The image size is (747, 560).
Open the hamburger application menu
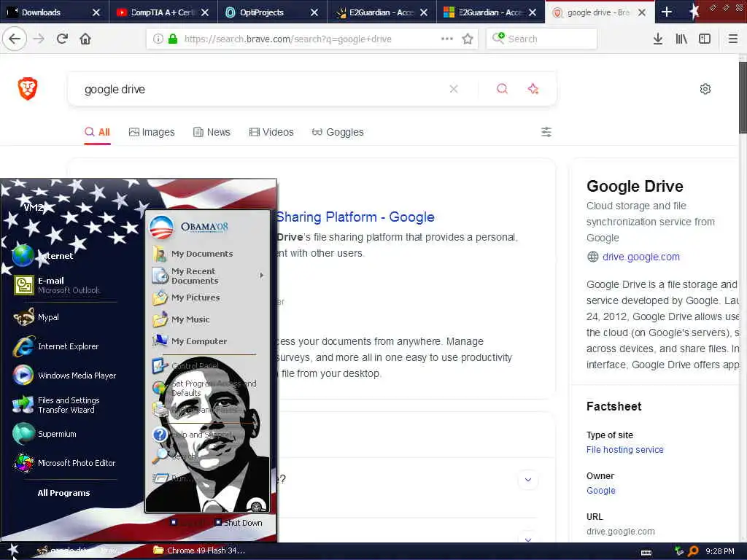pos(732,39)
